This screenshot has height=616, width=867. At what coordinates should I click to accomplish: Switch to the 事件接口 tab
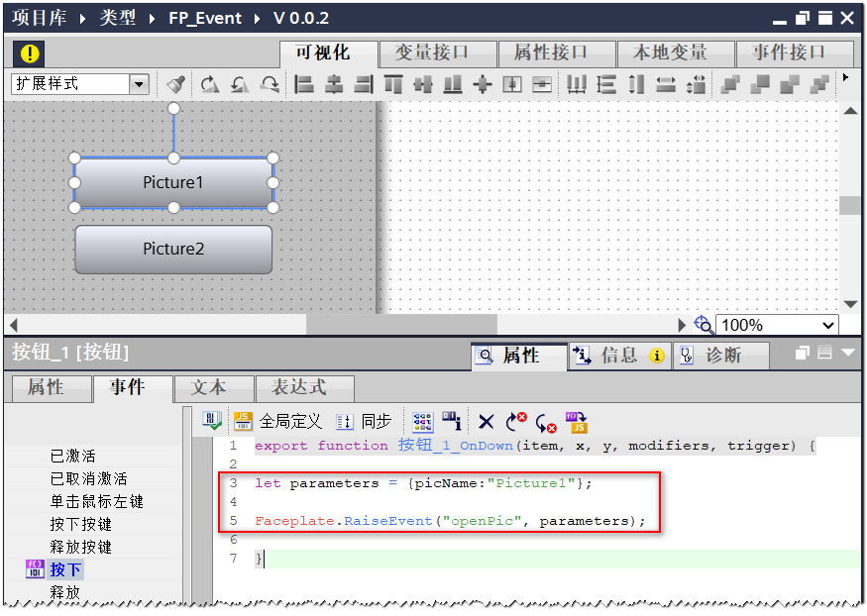(x=789, y=53)
